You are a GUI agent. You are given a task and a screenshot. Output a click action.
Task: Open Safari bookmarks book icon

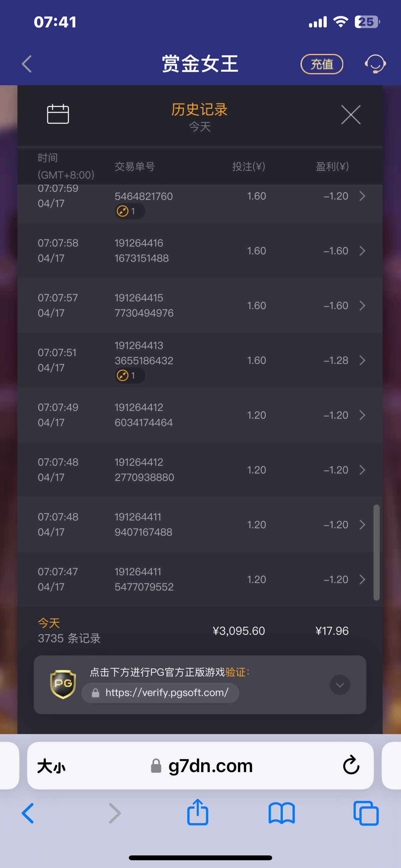coord(282,813)
